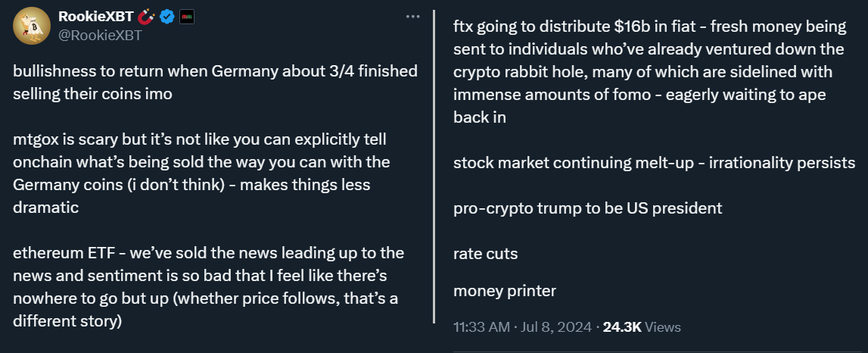Screen dimensions: 868x353
Task: Click the stock market melt-up line
Action: click(x=655, y=163)
